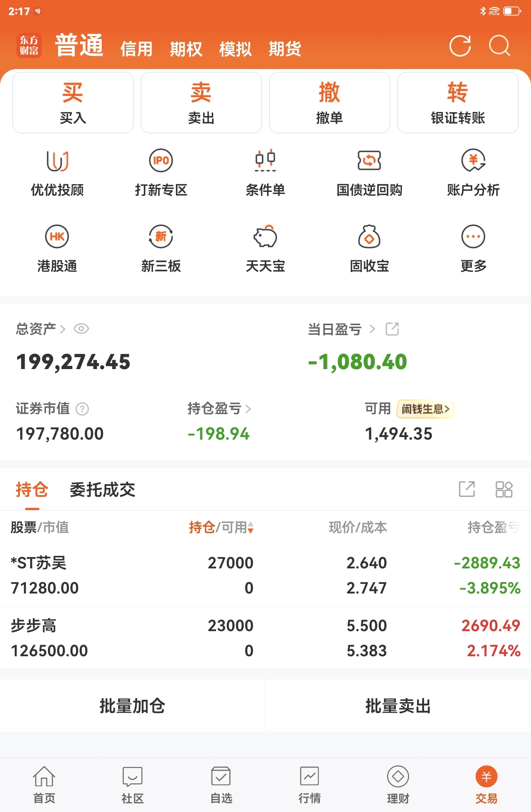Screen dimensions: 531x812
Task: Switch to 期权 options tab
Action: (186, 49)
